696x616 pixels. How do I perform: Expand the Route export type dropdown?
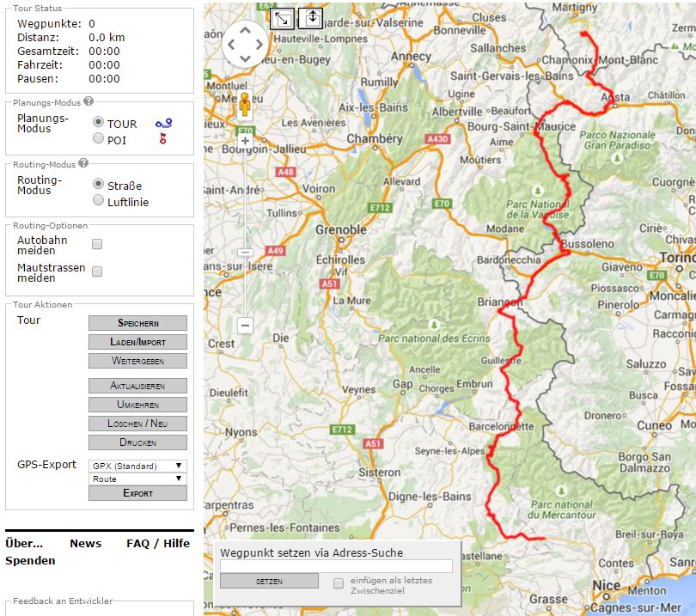point(137,479)
